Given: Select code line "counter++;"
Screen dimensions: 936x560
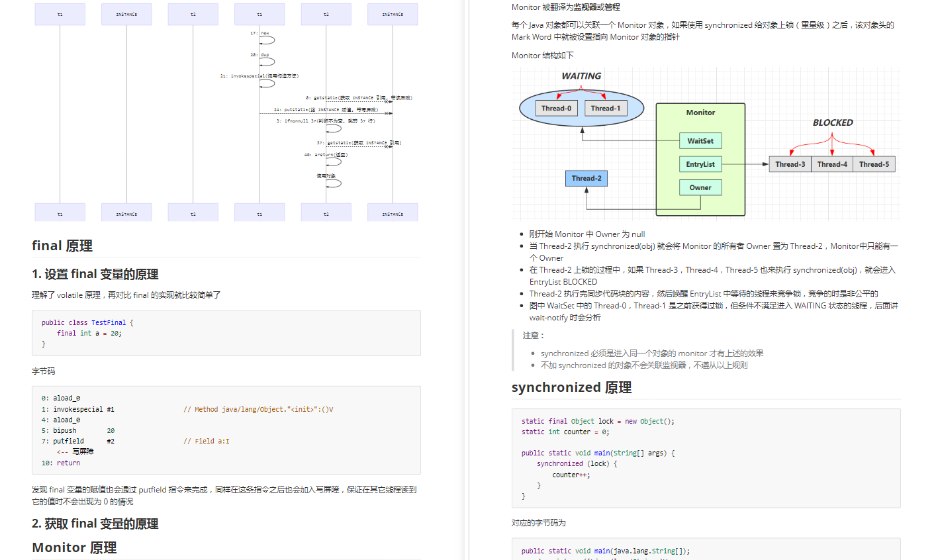Looking at the screenshot, I should coord(571,475).
